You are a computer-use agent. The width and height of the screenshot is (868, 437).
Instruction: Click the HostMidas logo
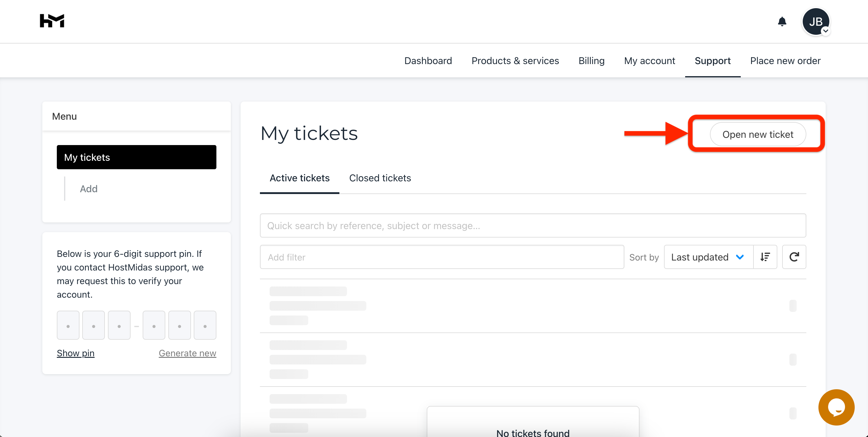52,21
